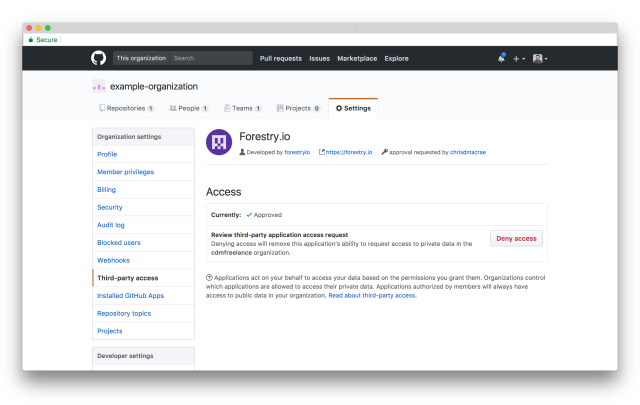Click the Approved status text
640x405 pixels.
268,215
